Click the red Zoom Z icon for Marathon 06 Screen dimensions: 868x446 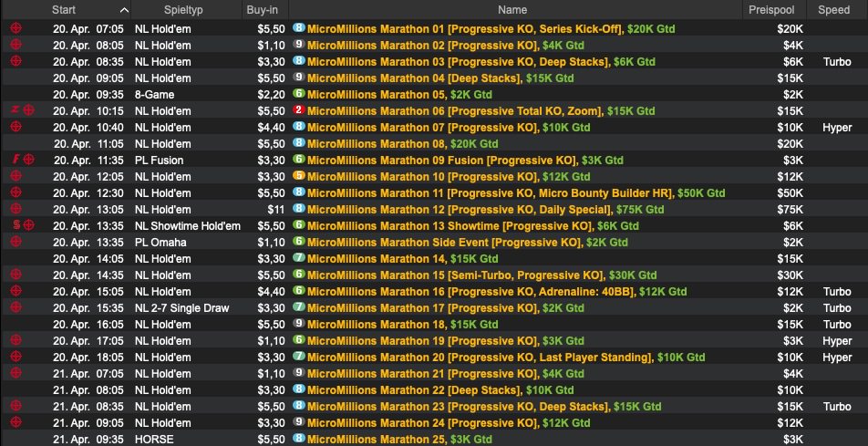[15, 110]
